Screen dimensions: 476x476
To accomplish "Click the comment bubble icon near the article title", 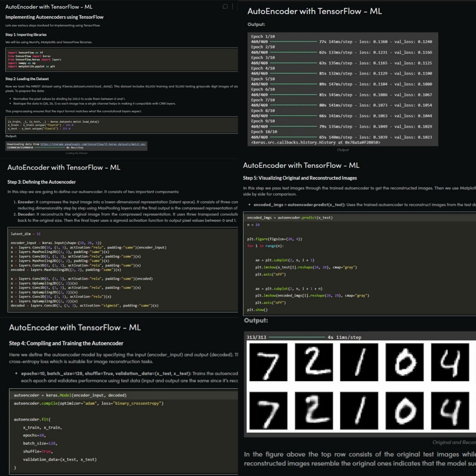I will pos(226,6).
